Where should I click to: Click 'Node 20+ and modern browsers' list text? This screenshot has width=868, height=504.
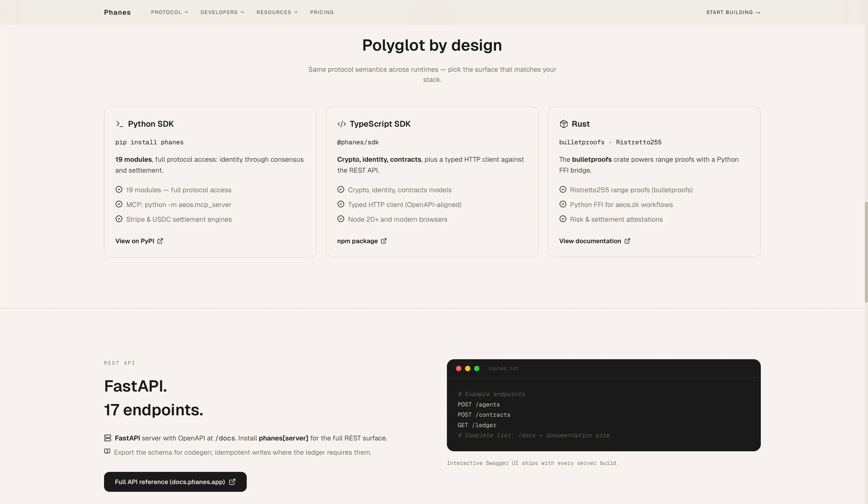(398, 219)
